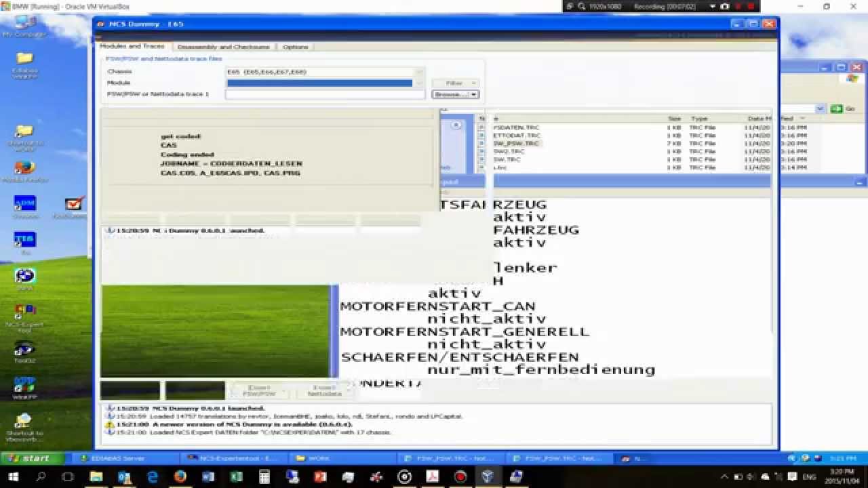Switch to Modules and Traces tab

pyautogui.click(x=132, y=46)
